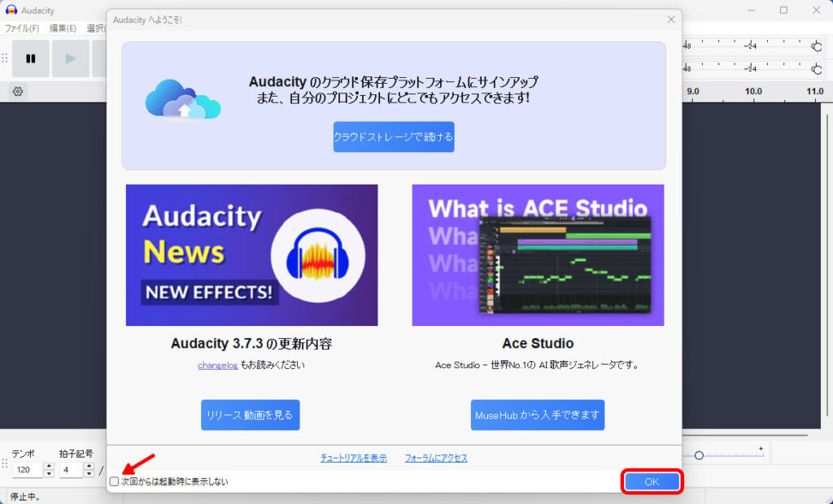
Task: Maximize the Audacity main window
Action: point(783,10)
